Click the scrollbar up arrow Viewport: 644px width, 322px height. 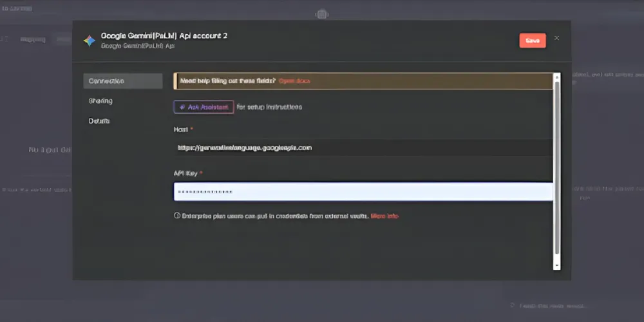(x=557, y=77)
